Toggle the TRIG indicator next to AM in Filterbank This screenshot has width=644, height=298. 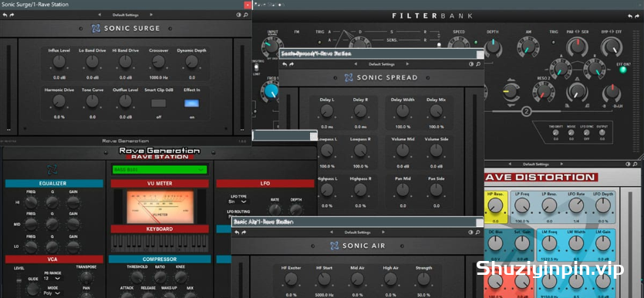554,42
